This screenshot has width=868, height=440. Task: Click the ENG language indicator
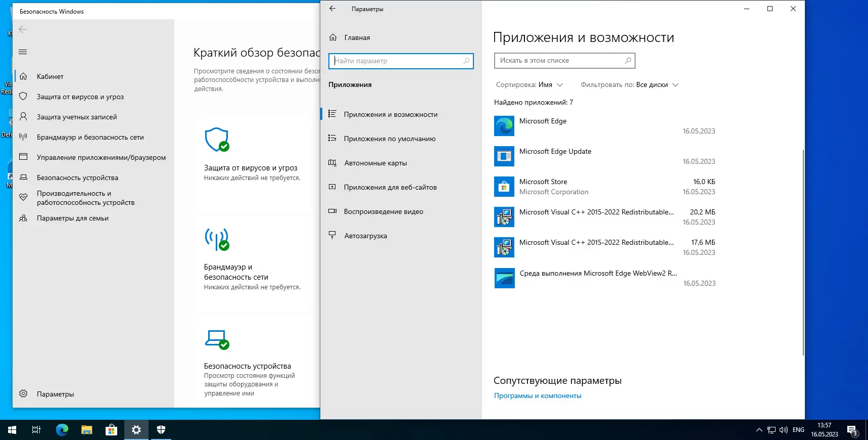click(799, 430)
